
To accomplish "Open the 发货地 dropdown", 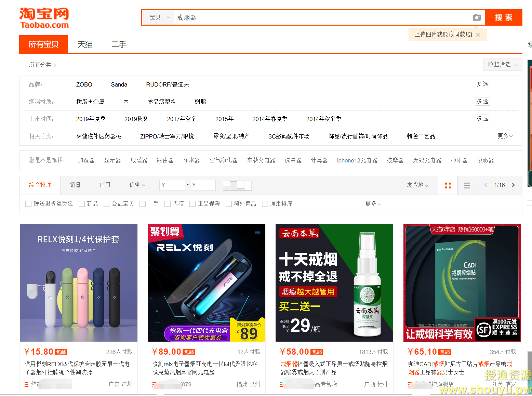I will [418, 185].
